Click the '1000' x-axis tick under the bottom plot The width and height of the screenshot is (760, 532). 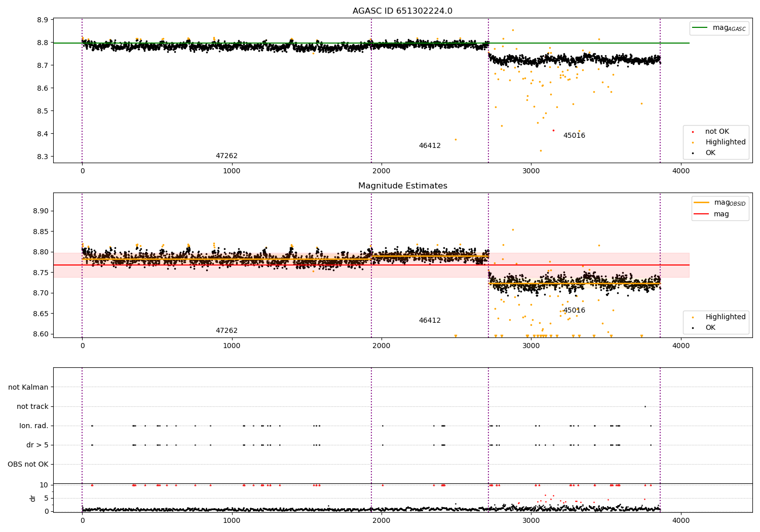232,520
